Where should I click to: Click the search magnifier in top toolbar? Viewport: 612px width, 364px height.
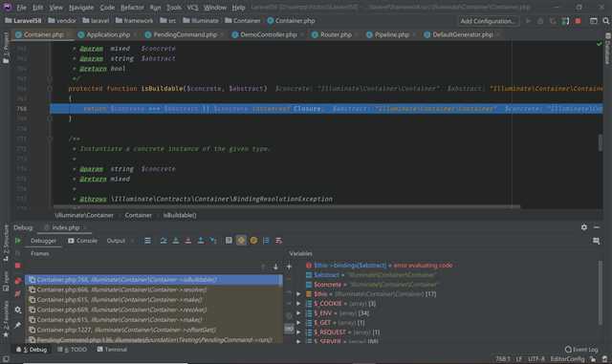pos(605,21)
